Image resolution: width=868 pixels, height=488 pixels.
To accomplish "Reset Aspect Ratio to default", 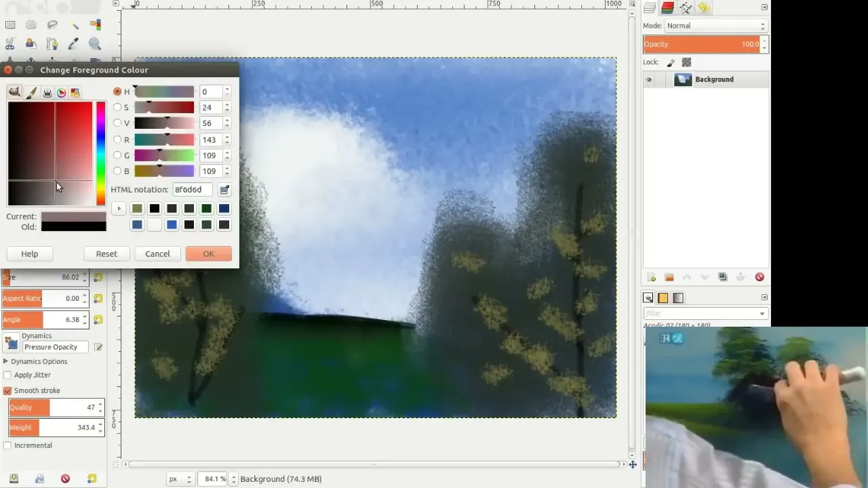I will coord(98,298).
